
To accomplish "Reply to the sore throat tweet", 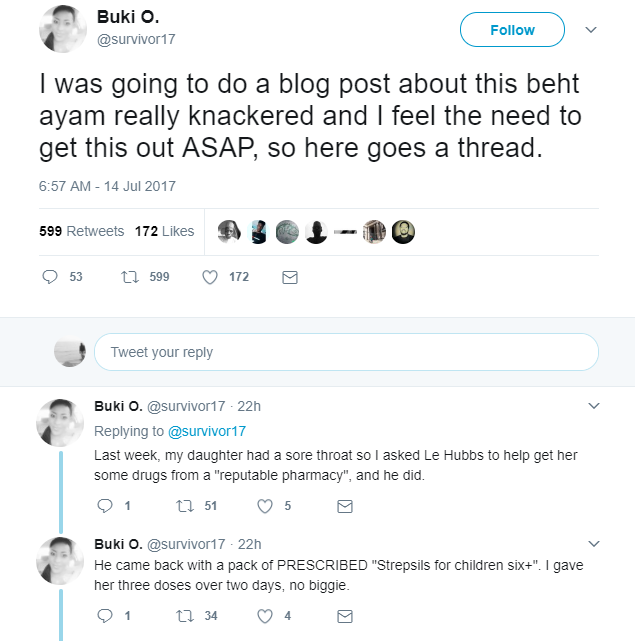I will (x=105, y=506).
